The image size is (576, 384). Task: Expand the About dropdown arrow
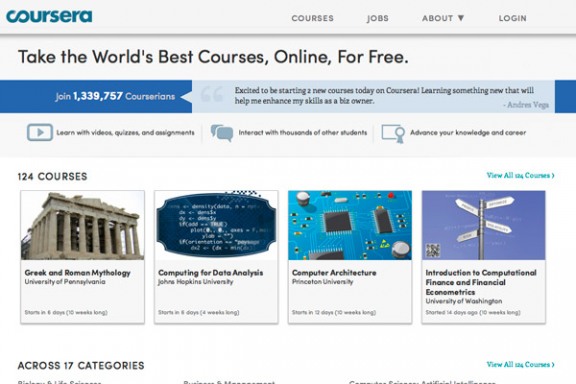461,18
